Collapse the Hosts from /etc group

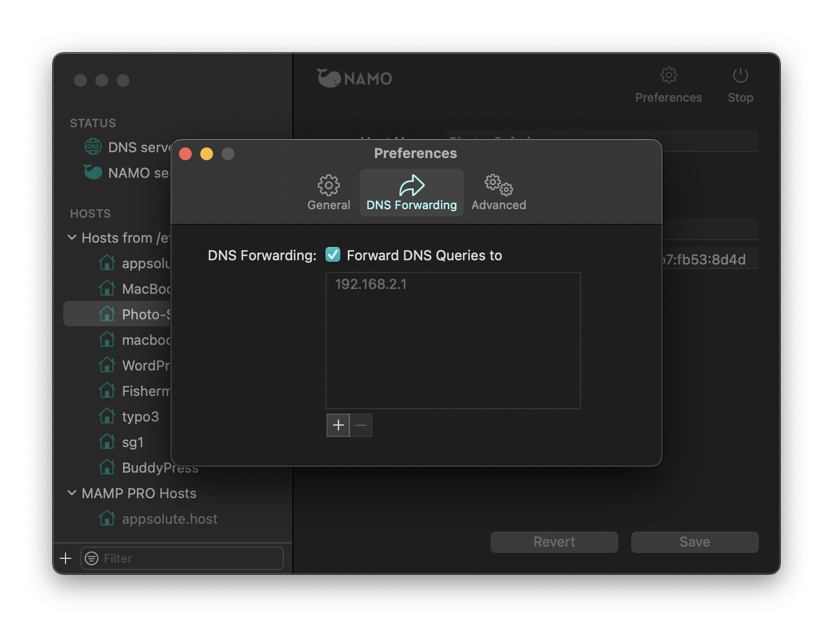[72, 237]
